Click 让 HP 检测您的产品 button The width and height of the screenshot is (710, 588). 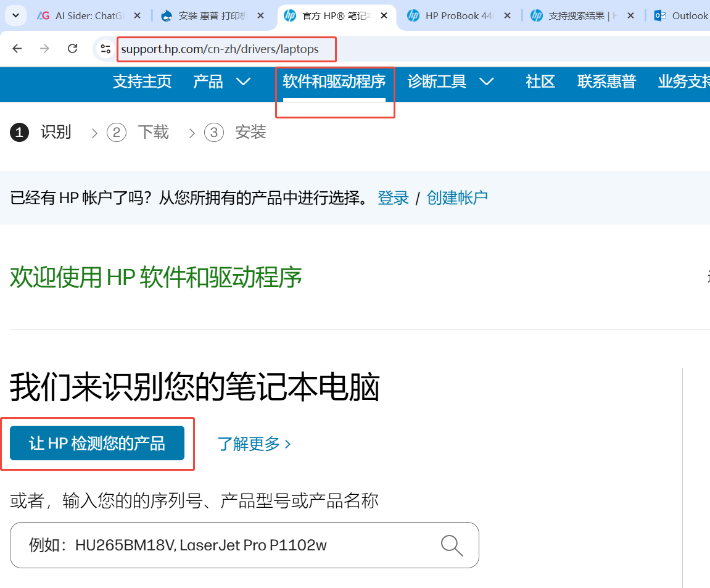tap(97, 443)
